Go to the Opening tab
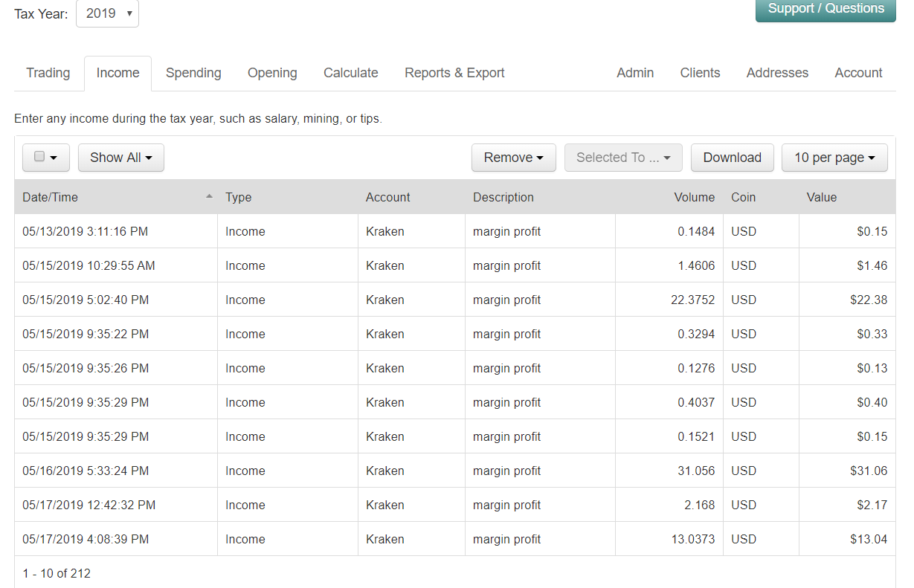 [272, 73]
